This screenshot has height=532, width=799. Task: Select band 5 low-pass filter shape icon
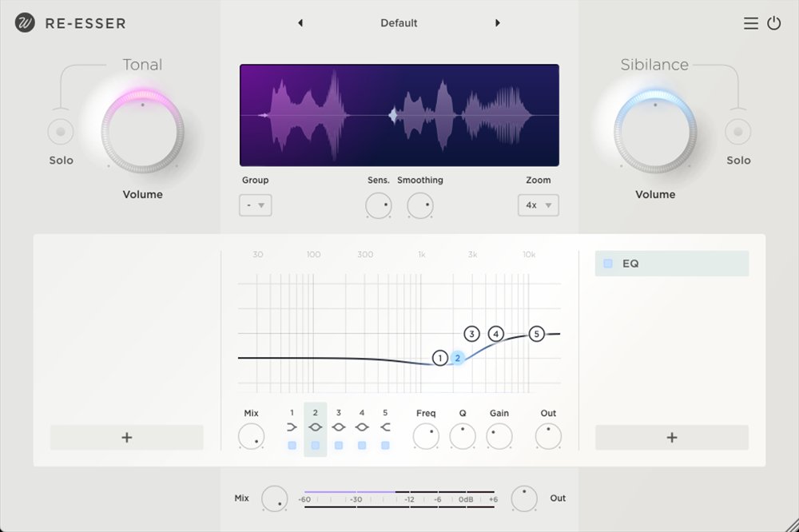coord(385,427)
